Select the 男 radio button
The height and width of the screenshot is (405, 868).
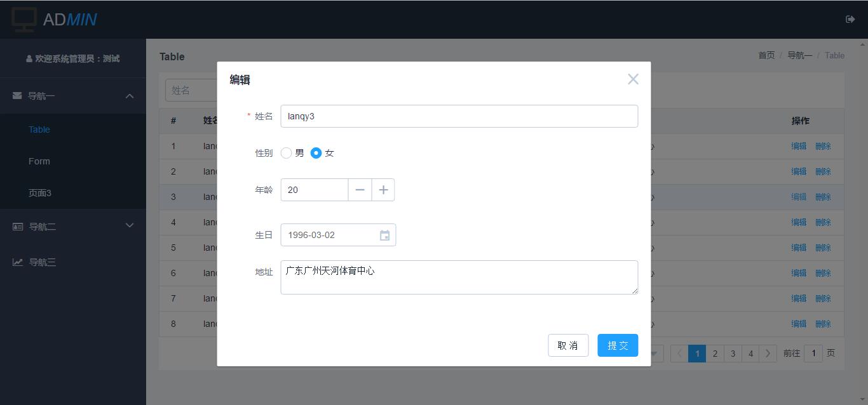[286, 153]
